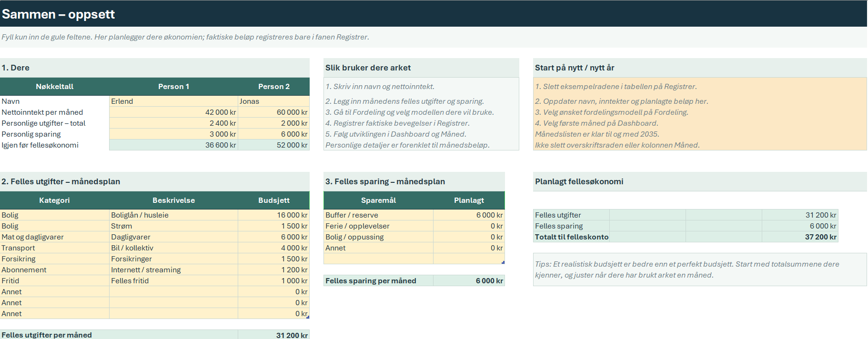Select Person 1 personal savings 3 000 kr

(173, 134)
